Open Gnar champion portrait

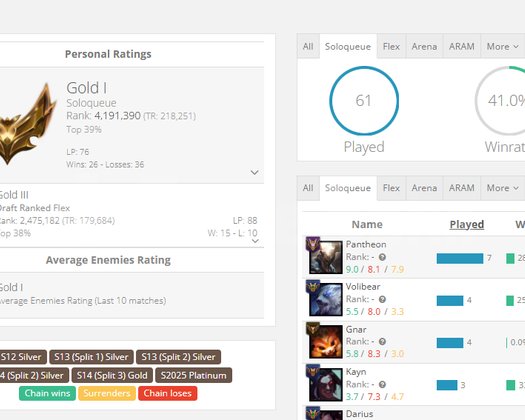(326, 342)
